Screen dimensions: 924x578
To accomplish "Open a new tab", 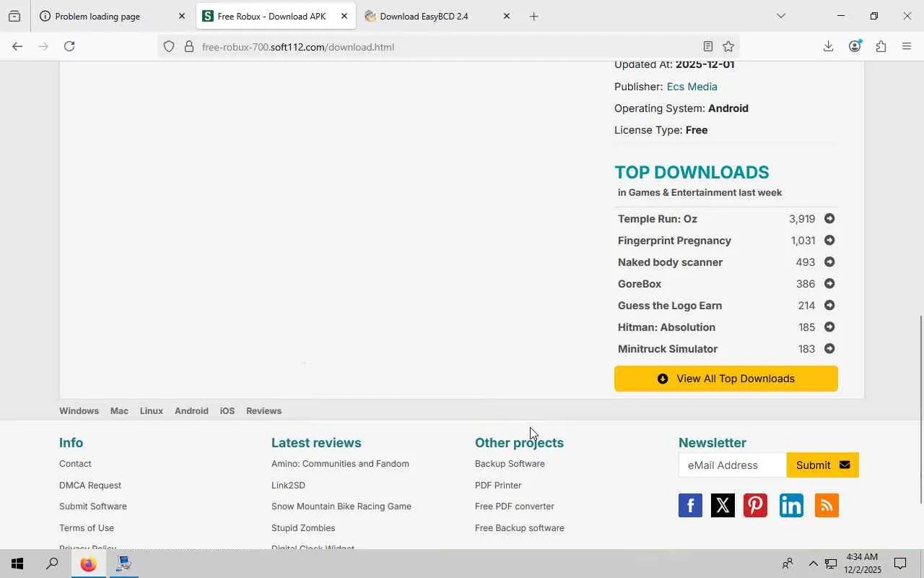I will tap(533, 16).
